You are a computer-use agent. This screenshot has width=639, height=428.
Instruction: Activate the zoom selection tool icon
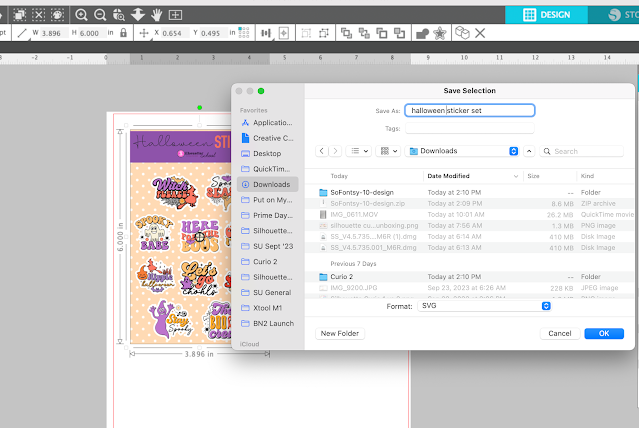119,15
